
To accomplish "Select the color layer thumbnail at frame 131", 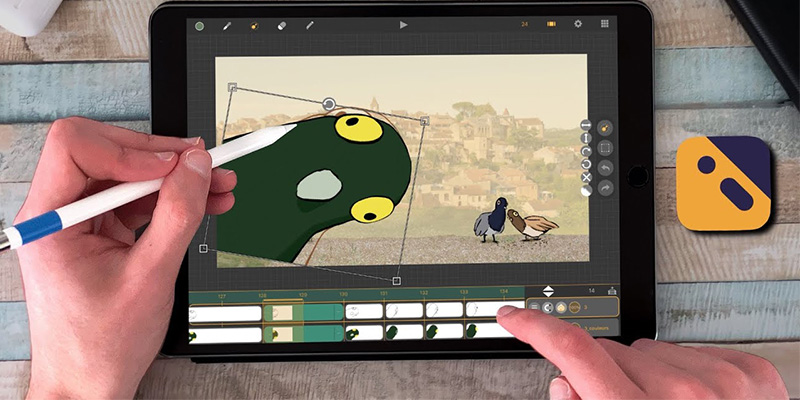I will coord(404,332).
